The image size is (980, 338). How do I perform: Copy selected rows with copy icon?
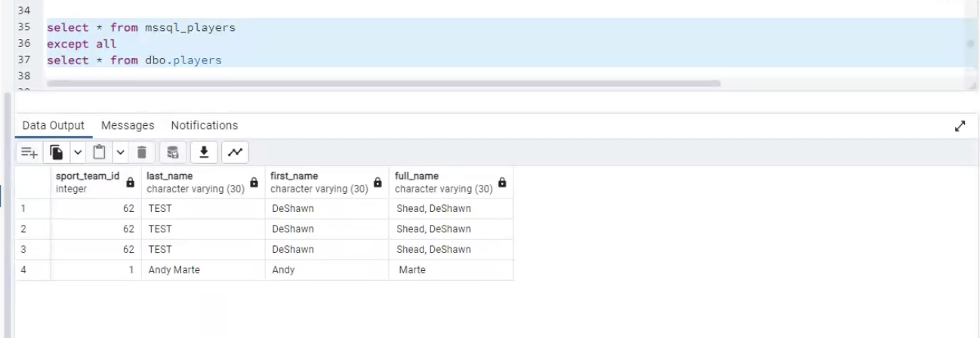[56, 153]
